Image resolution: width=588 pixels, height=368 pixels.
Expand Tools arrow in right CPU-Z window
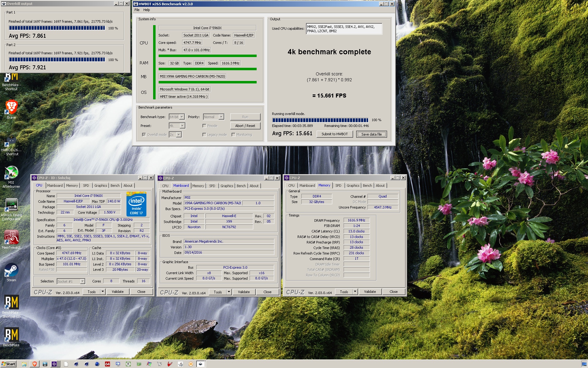click(x=355, y=292)
